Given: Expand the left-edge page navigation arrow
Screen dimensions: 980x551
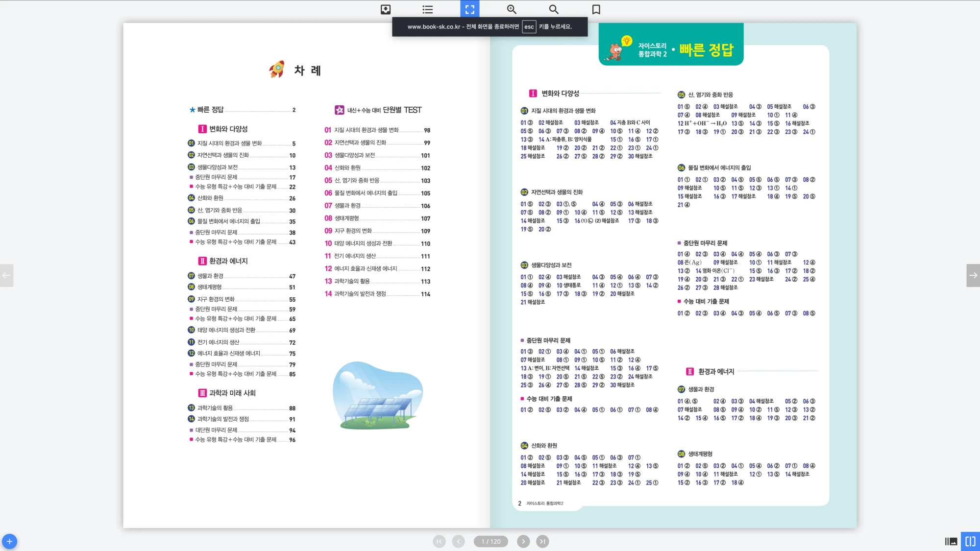Looking at the screenshot, I should 7,276.
